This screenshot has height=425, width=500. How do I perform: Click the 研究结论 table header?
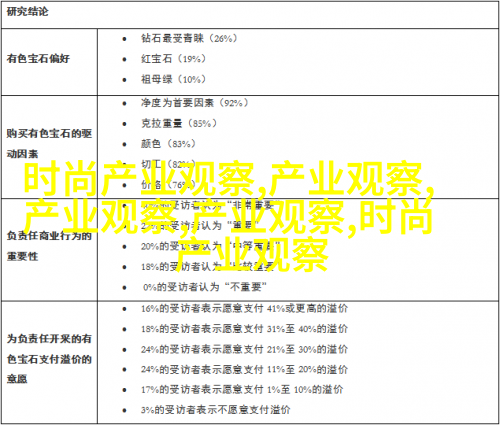(x=27, y=12)
